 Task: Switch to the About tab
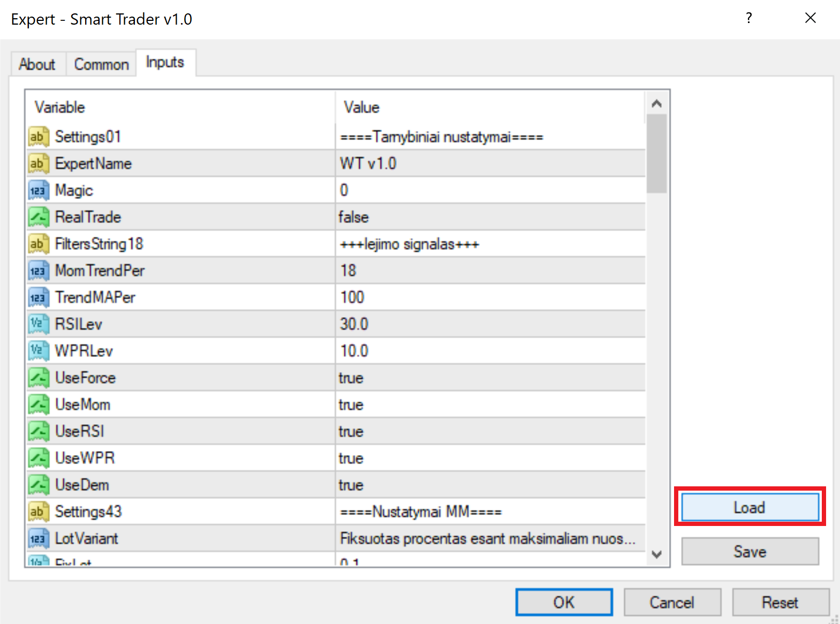37,64
